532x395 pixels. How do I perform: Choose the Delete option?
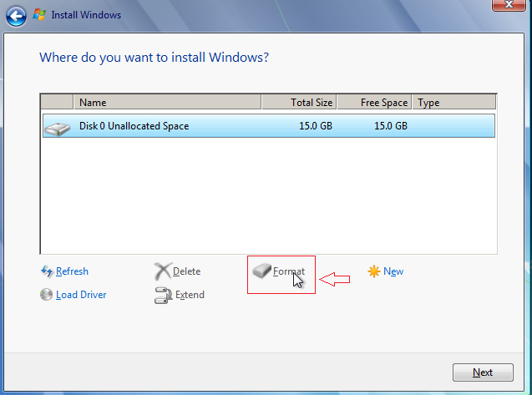186,271
